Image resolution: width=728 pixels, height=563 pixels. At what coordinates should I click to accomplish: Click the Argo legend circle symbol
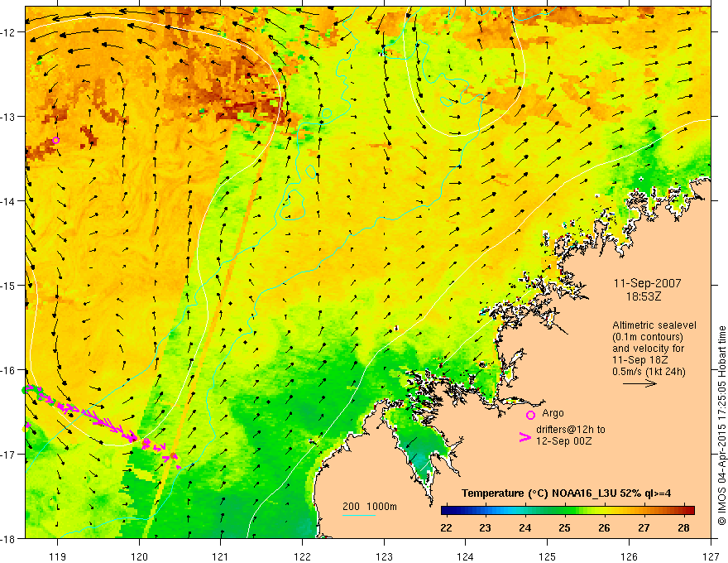click(530, 415)
